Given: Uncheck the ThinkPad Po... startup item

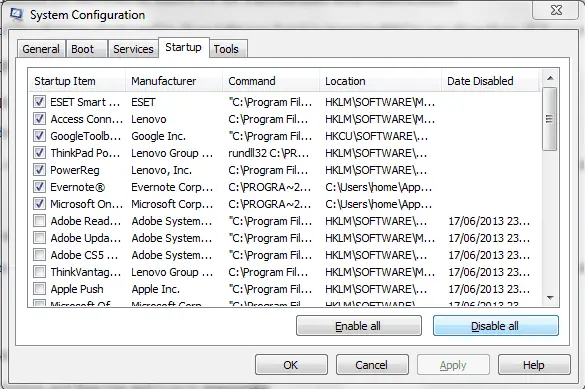Looking at the screenshot, I should click(39, 153).
